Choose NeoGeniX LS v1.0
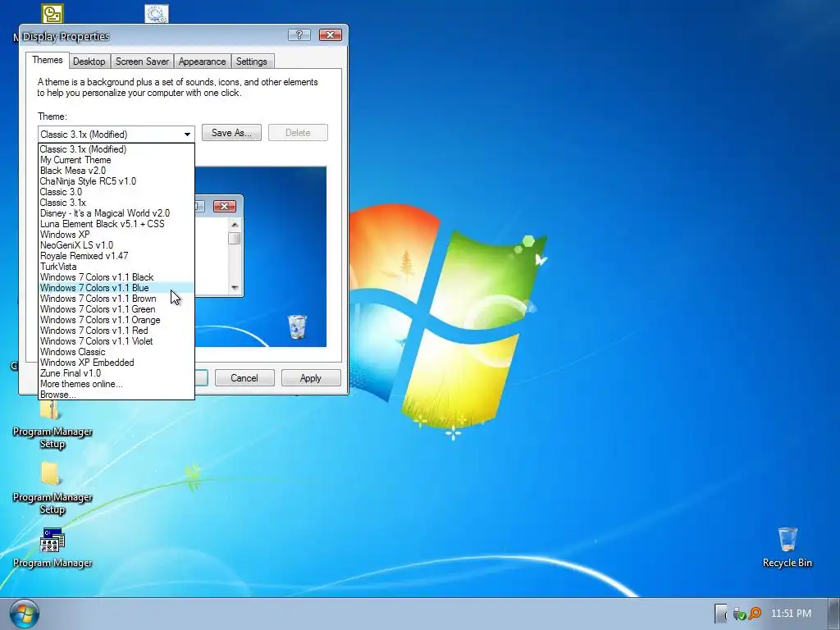Viewport: 840px width, 630px height. (116, 245)
